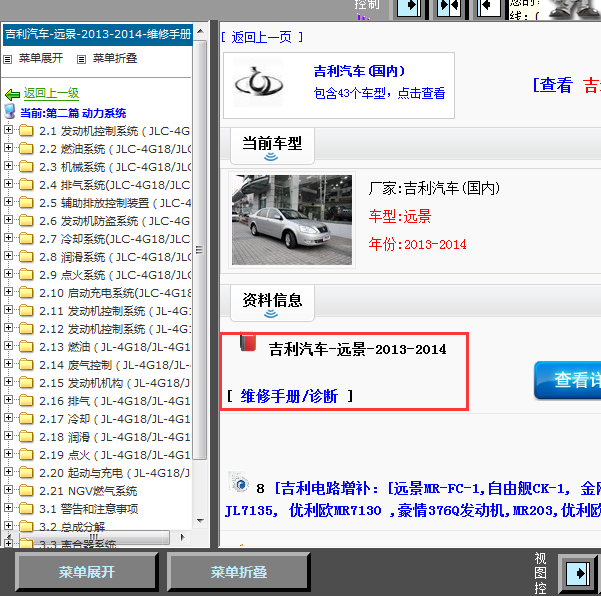Image resolution: width=601 pixels, height=596 pixels.
Task: Click folder icon of 2.20 起动与充电
Action: 26,473
